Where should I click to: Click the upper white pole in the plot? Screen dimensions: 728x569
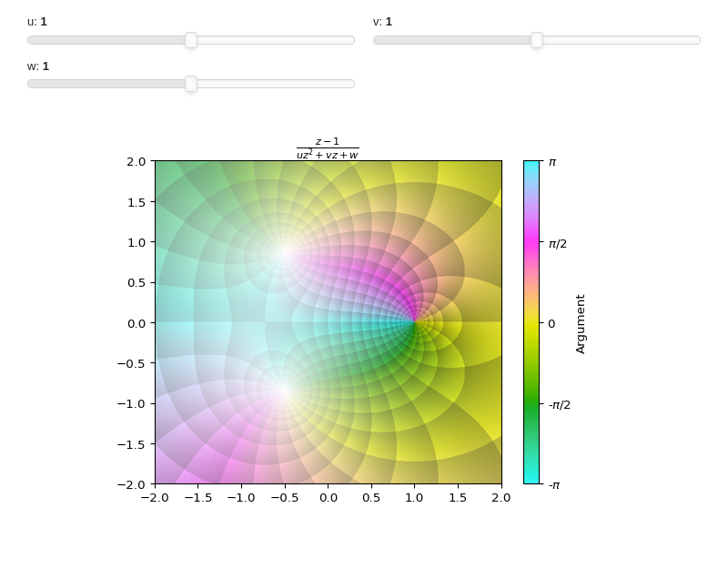[285, 252]
